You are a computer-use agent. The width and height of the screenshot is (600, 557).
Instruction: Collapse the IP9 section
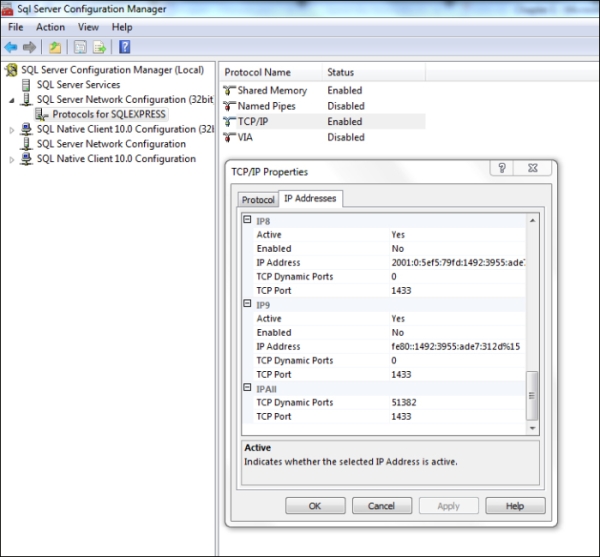click(x=248, y=304)
